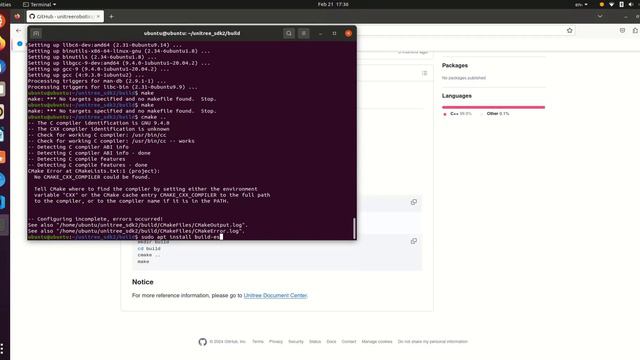Image resolution: width=640 pixels, height=360 pixels.
Task: Open the input language dropdown in top bar
Action: pyautogui.click(x=581, y=4)
